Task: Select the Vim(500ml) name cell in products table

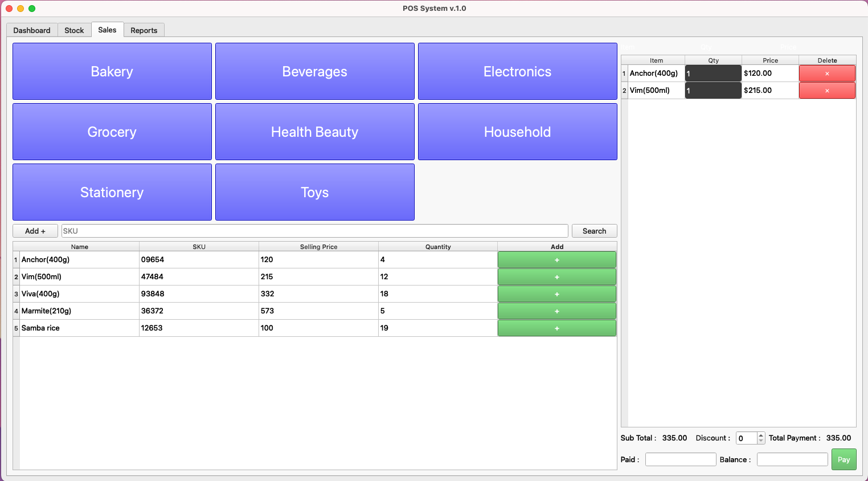Action: [80, 276]
